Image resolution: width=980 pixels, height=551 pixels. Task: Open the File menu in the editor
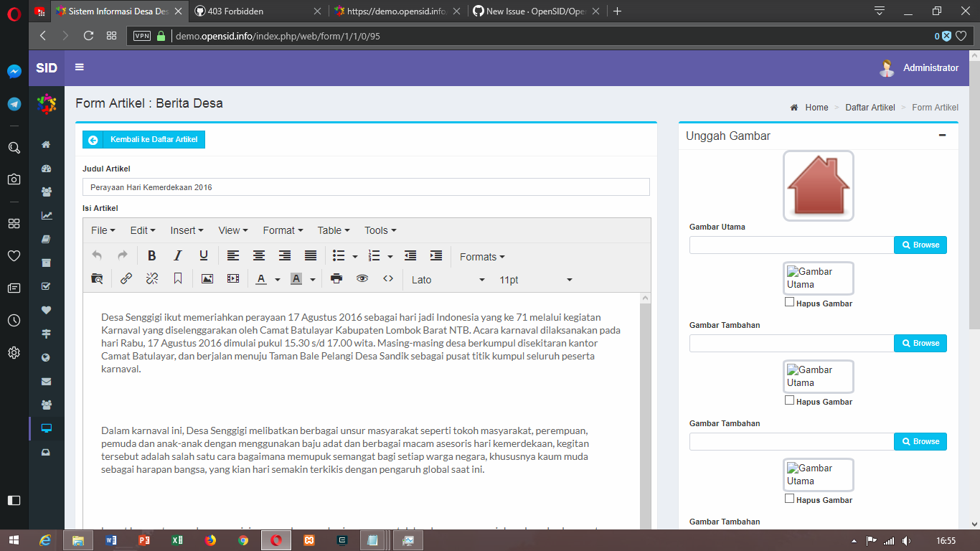coord(103,230)
